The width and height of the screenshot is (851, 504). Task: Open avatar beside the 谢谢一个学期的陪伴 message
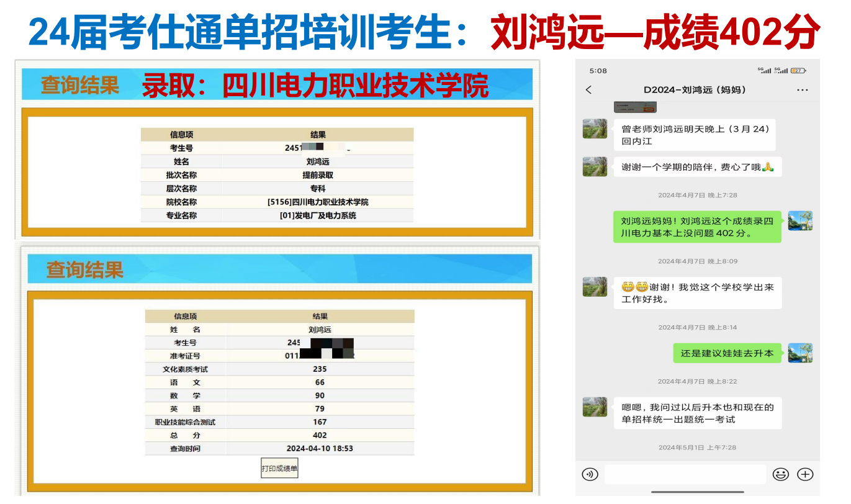point(595,166)
